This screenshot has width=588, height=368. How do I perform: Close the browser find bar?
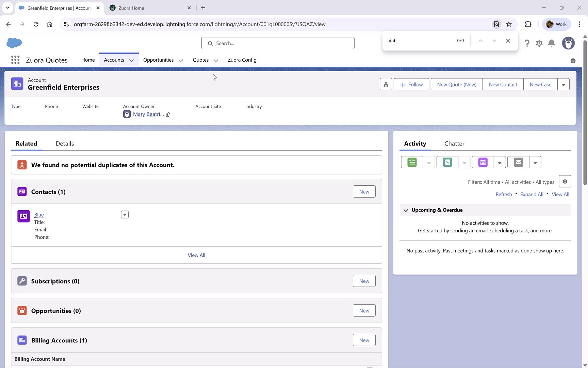[x=508, y=40]
